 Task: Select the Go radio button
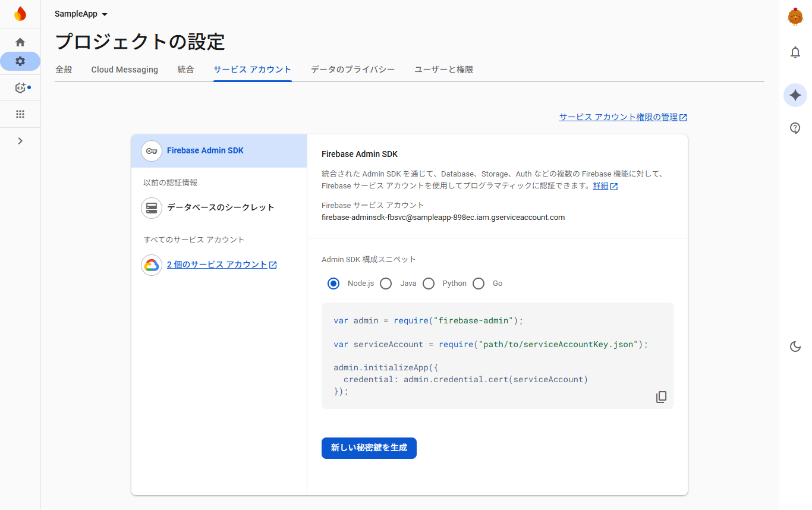point(479,284)
